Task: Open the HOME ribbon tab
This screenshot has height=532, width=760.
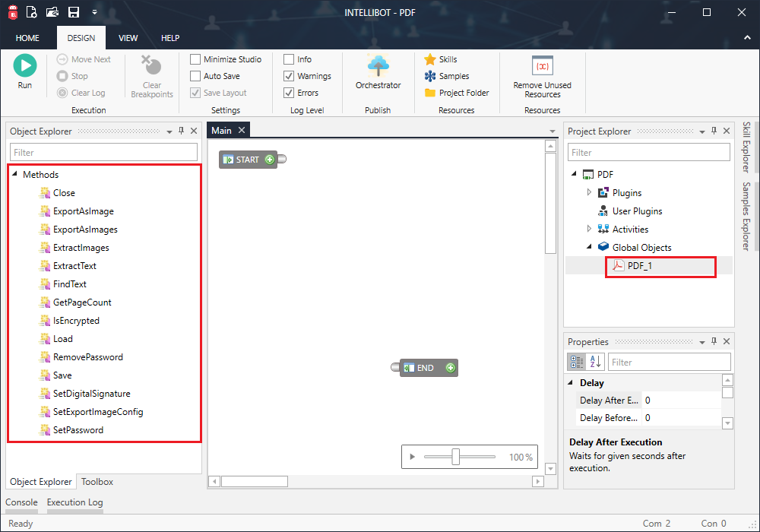Action: click(27, 38)
